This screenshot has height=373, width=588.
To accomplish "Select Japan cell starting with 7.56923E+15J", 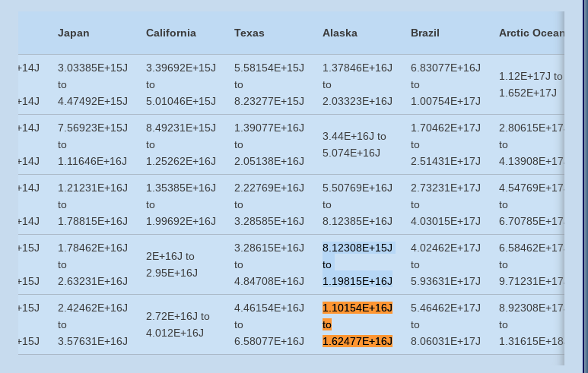I will (x=93, y=144).
